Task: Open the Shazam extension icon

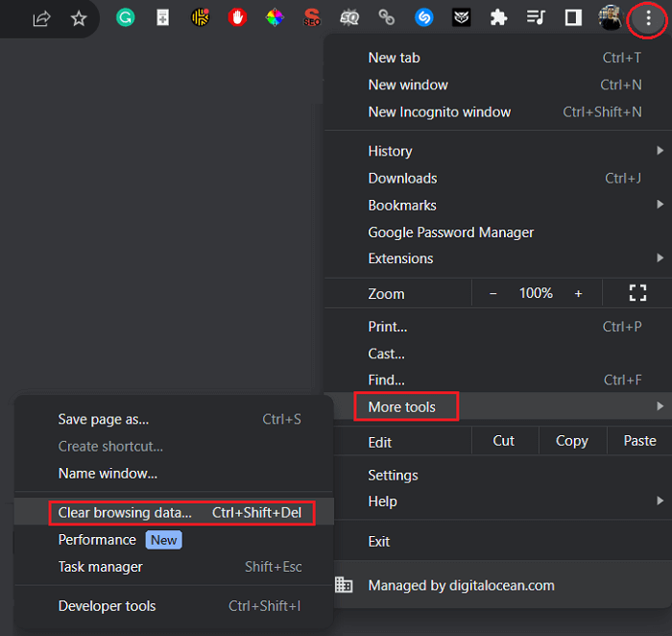Action: tap(423, 17)
